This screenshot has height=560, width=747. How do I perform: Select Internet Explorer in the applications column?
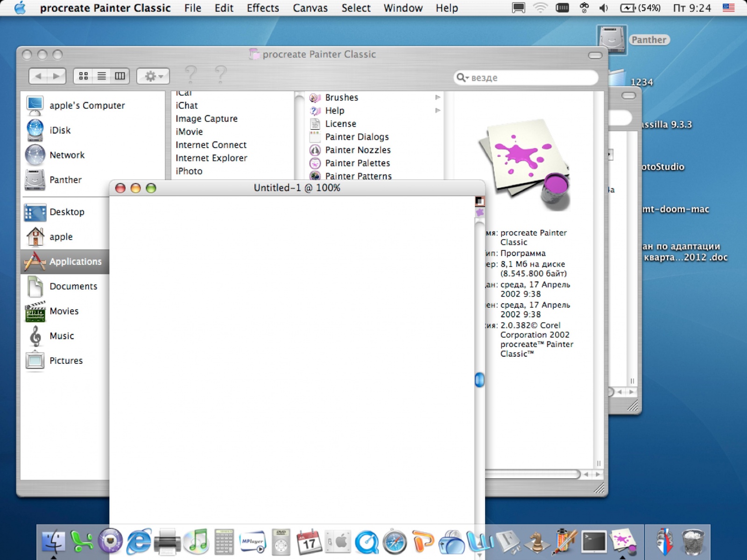click(211, 158)
